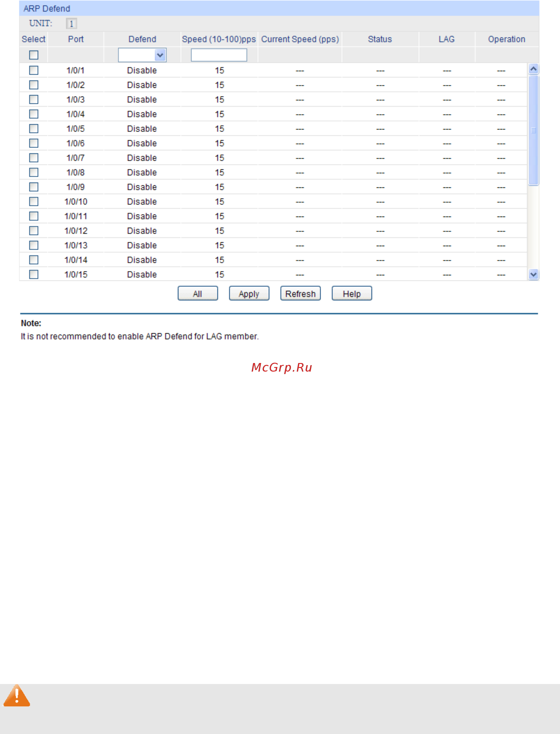Viewport: 560px width, 734px height.
Task: Click the McGrp.Ru link text
Action: pos(282,367)
